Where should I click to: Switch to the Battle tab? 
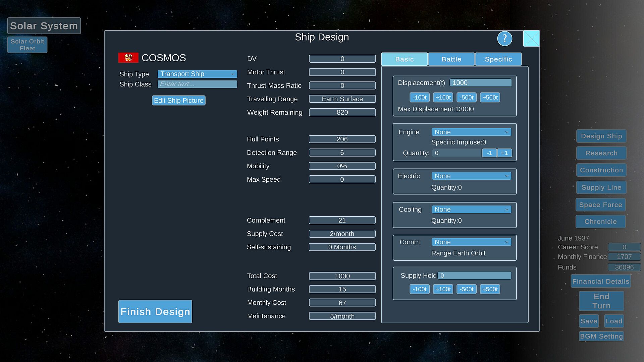[x=451, y=59]
